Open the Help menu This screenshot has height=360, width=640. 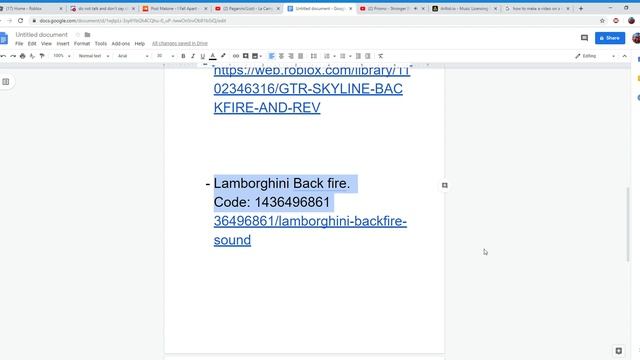click(x=140, y=44)
